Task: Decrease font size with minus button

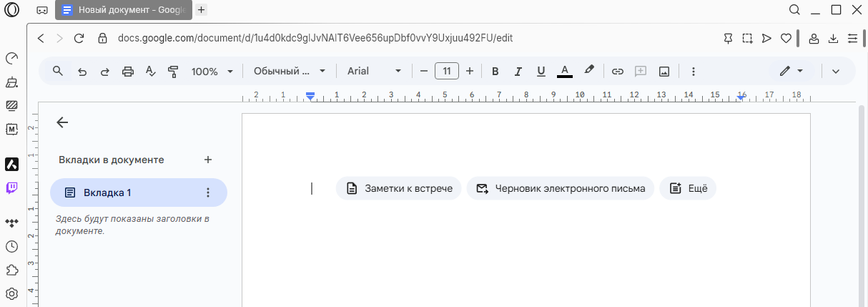Action: [x=424, y=71]
